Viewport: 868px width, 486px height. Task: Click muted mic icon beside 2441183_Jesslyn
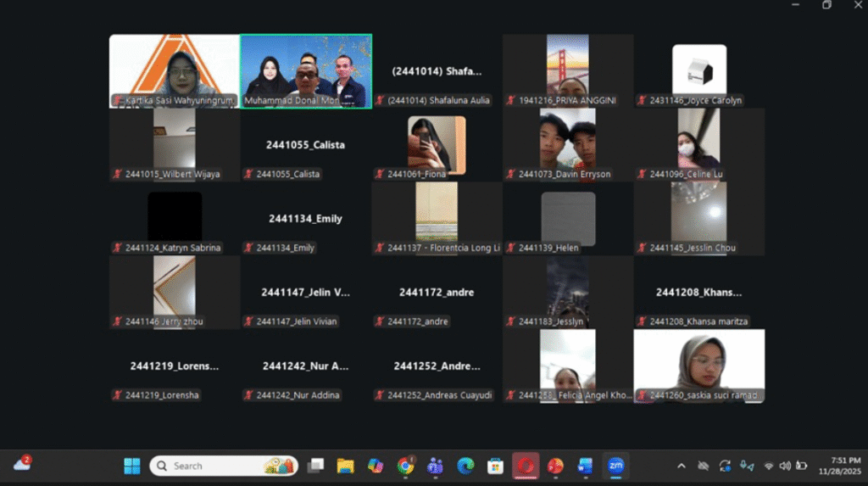tap(511, 321)
